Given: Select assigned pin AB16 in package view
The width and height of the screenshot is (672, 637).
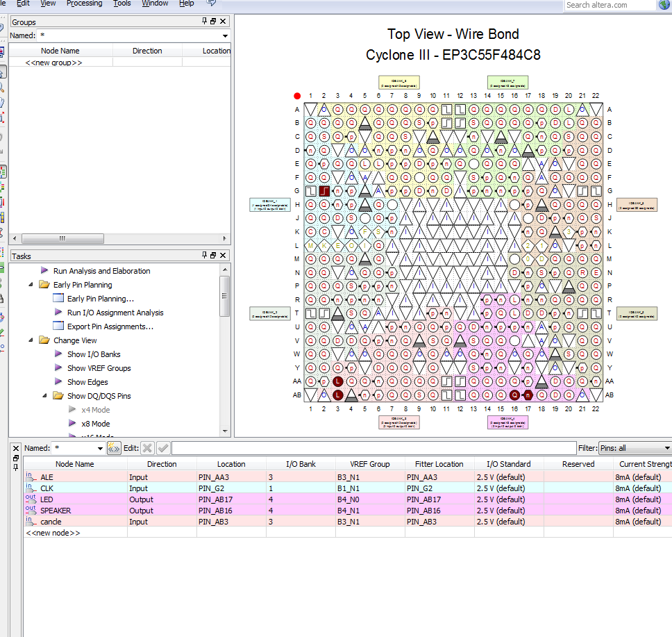Looking at the screenshot, I should pos(514,395).
